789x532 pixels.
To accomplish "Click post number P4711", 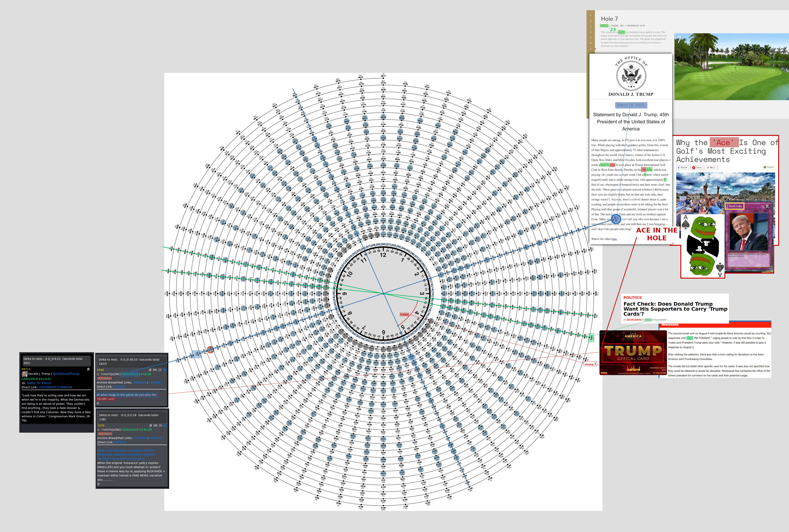I will click(x=26, y=369).
